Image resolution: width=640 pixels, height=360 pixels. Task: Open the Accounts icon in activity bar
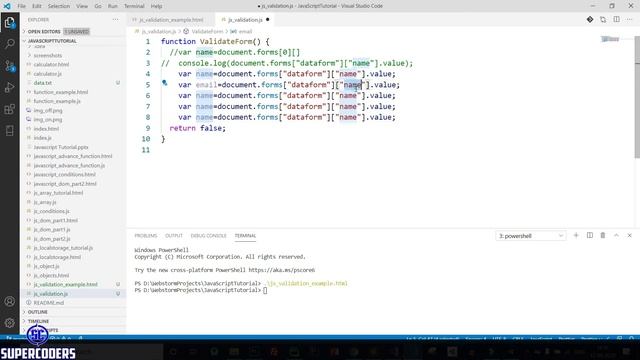point(9,301)
